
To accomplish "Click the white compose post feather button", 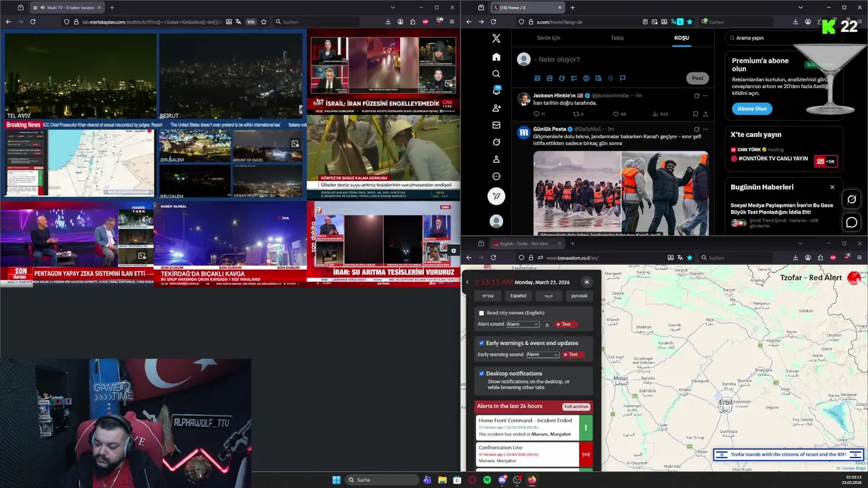I will coord(496,196).
